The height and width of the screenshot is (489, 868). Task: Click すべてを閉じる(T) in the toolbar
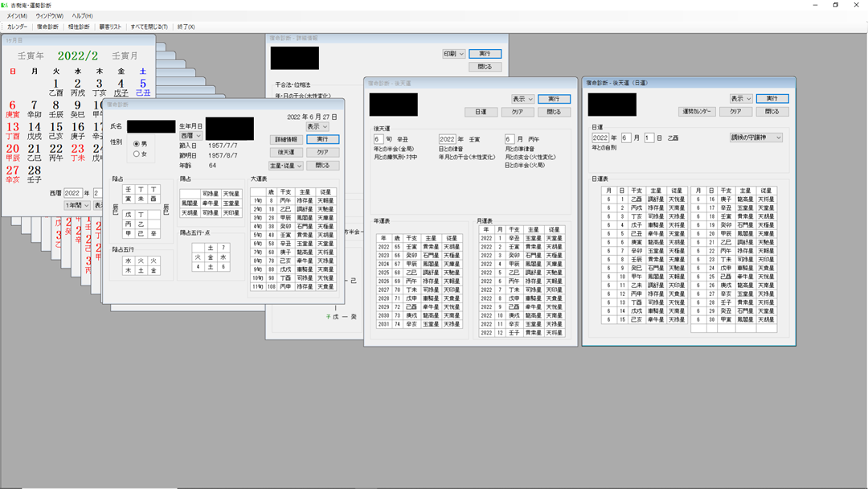(x=149, y=27)
